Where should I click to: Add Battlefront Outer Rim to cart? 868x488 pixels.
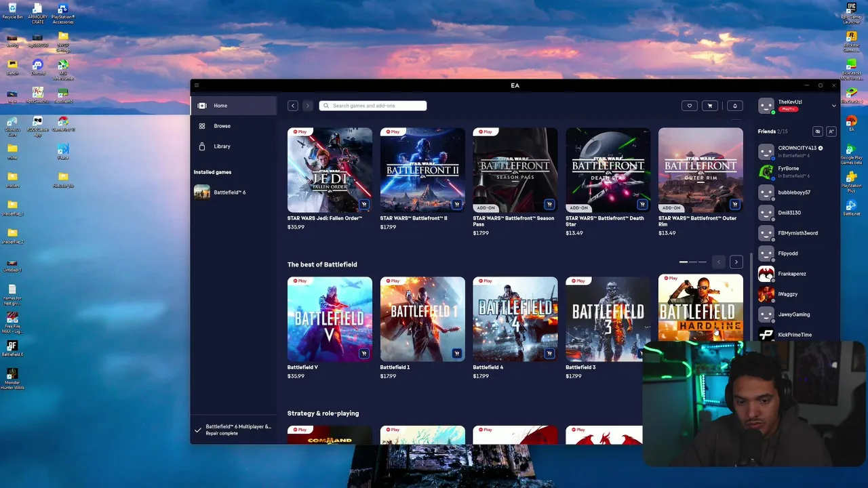point(735,204)
